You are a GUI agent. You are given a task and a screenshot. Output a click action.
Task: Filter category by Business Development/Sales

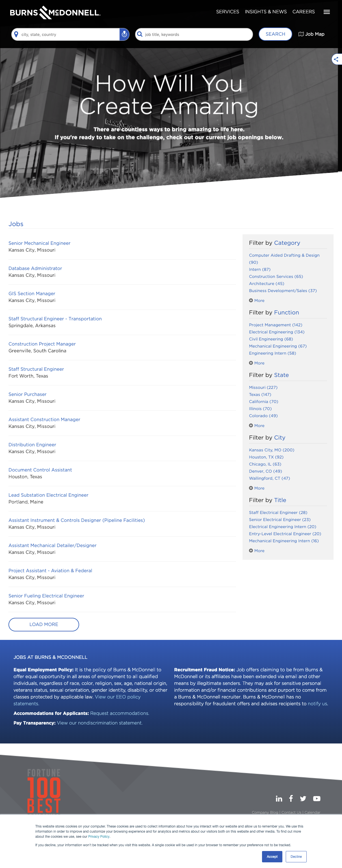coord(283,291)
